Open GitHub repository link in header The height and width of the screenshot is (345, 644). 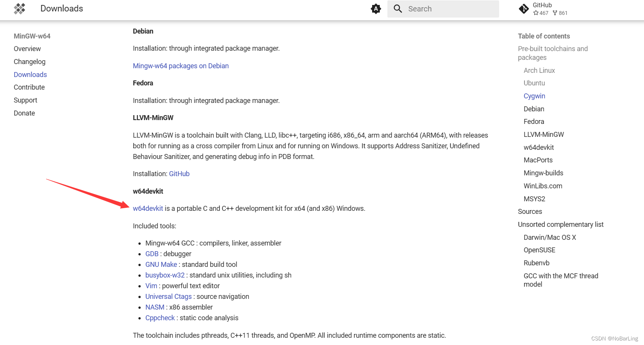click(544, 9)
